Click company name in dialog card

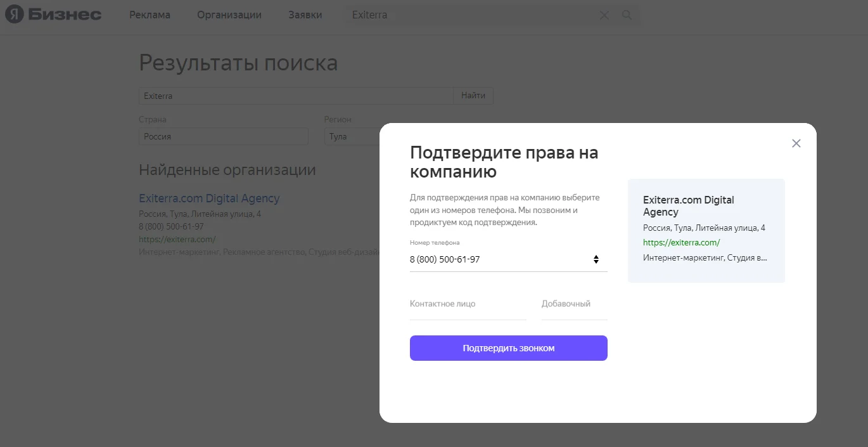pyautogui.click(x=689, y=206)
